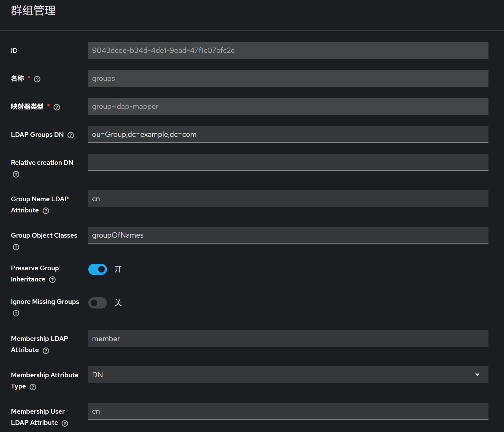Show help for Relative creation DN
Image resolution: width=504 pixels, height=432 pixels.
[16, 174]
